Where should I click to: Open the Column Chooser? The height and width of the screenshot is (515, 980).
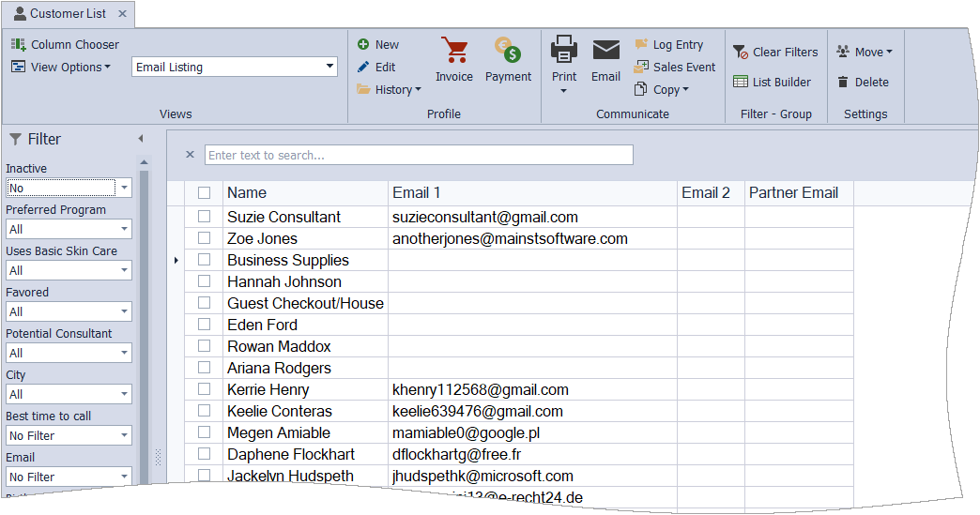(66, 44)
